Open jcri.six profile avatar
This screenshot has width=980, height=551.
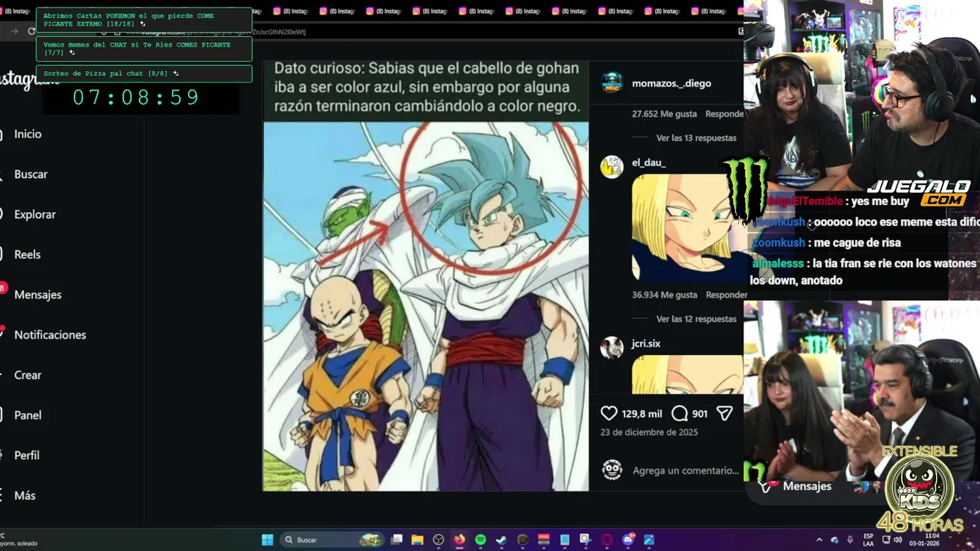coord(612,347)
